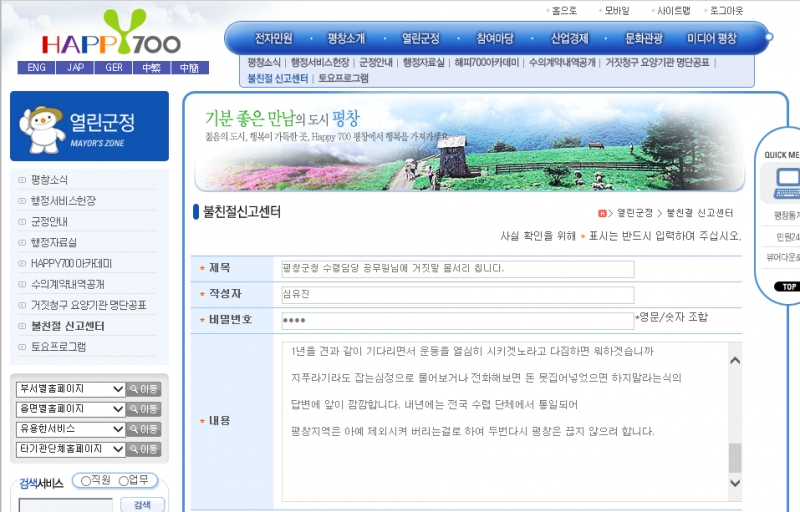
Task: Switch language using the ENG button
Action: (36, 68)
